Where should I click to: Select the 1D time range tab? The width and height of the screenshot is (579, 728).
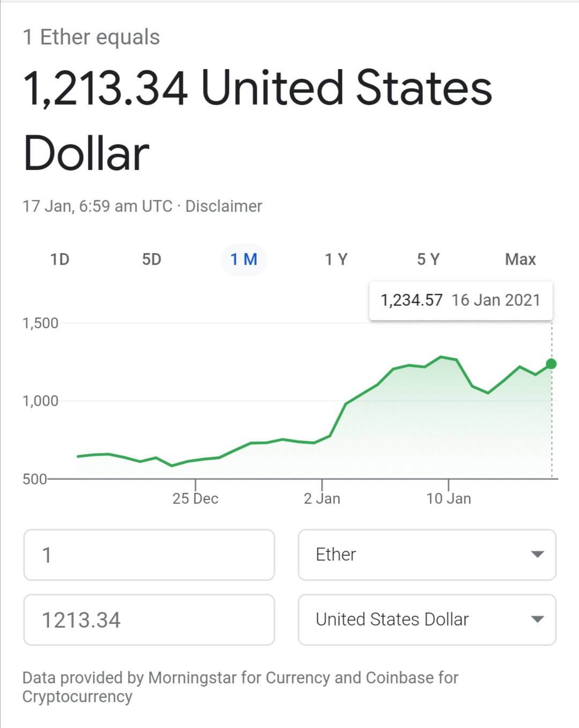click(60, 260)
